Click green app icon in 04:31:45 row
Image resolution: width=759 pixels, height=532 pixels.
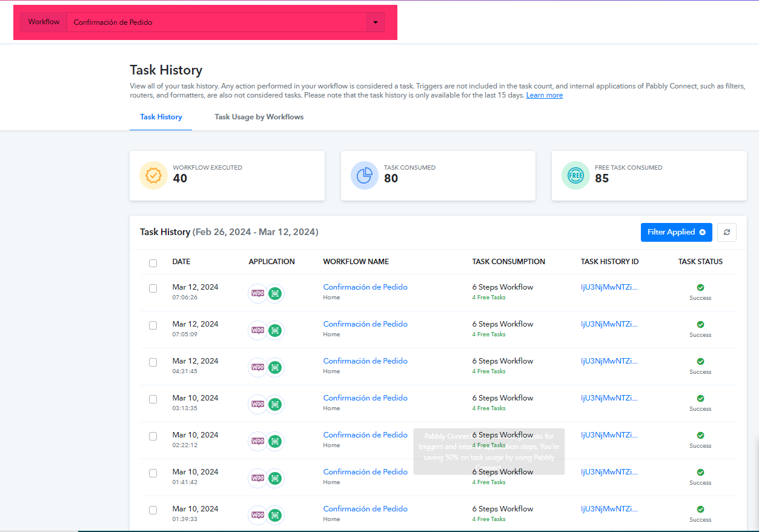(275, 367)
